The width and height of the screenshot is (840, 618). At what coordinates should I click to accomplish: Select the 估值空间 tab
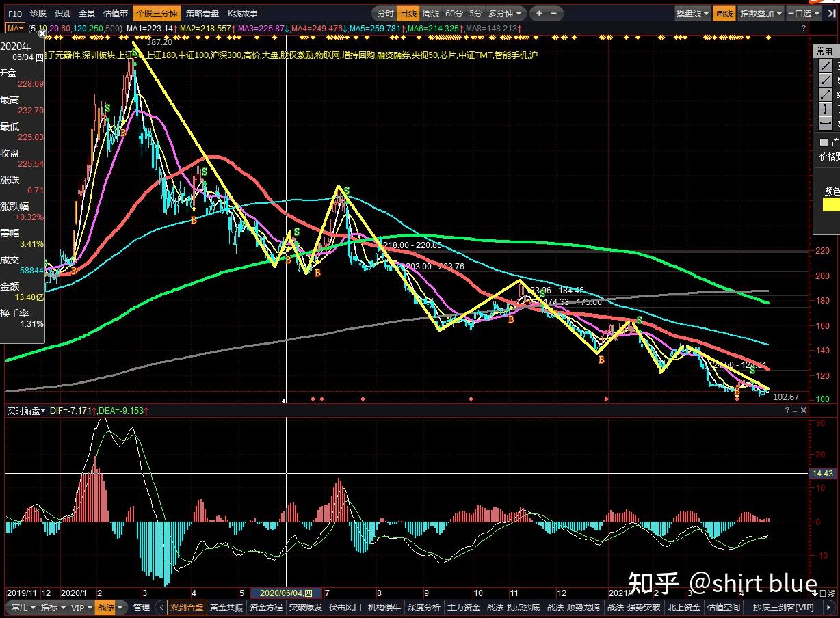724,607
